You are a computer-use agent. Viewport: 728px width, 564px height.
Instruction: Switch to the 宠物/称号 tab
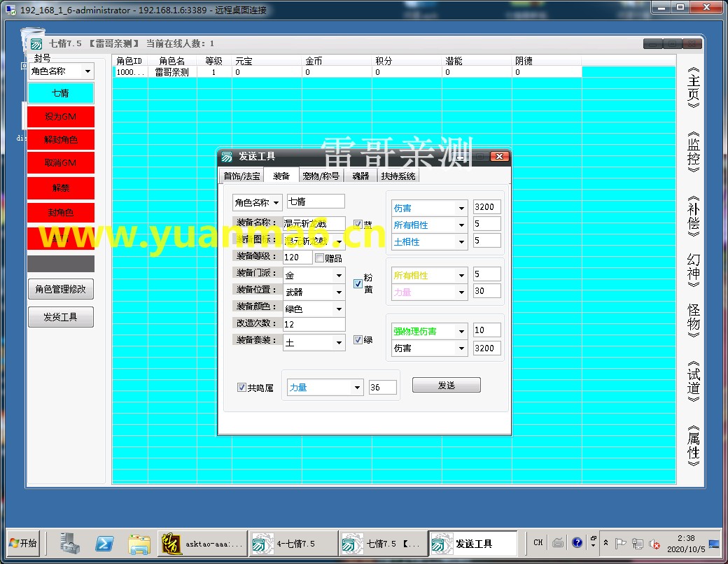point(321,176)
